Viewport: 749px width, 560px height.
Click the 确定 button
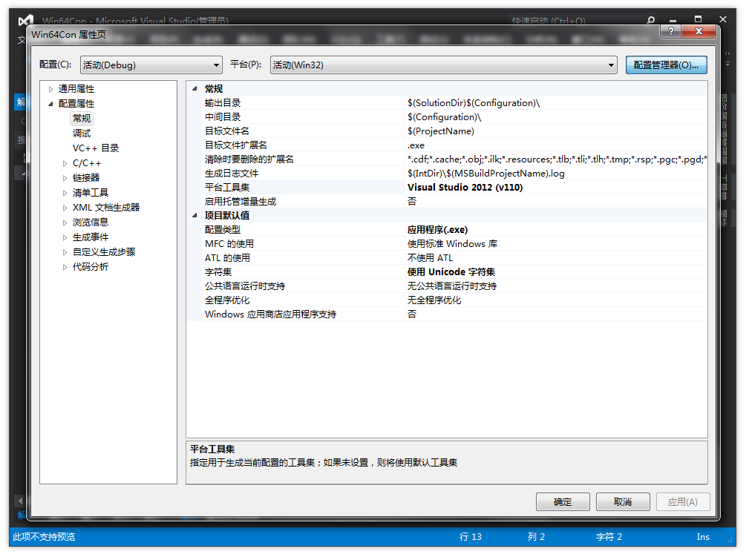coord(562,502)
